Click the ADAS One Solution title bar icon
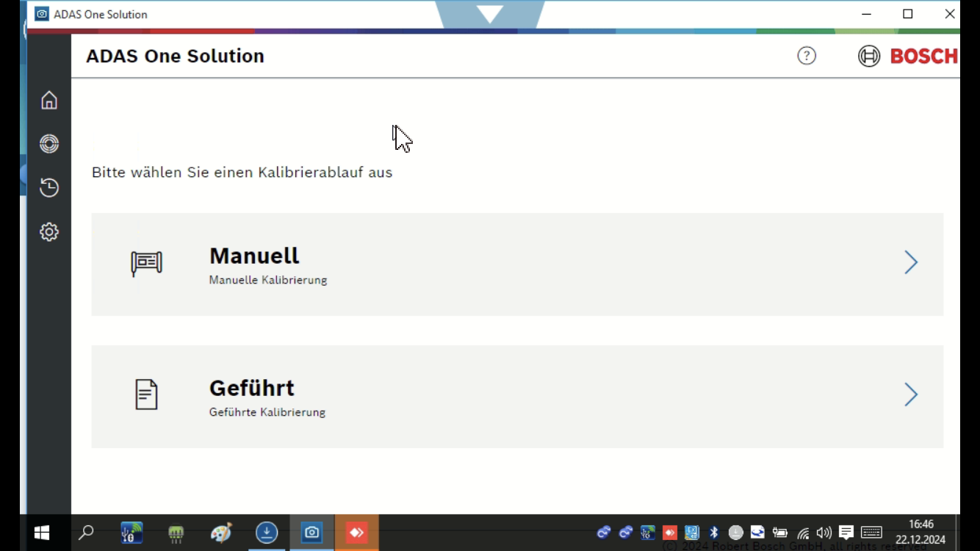980x551 pixels. pyautogui.click(x=42, y=14)
